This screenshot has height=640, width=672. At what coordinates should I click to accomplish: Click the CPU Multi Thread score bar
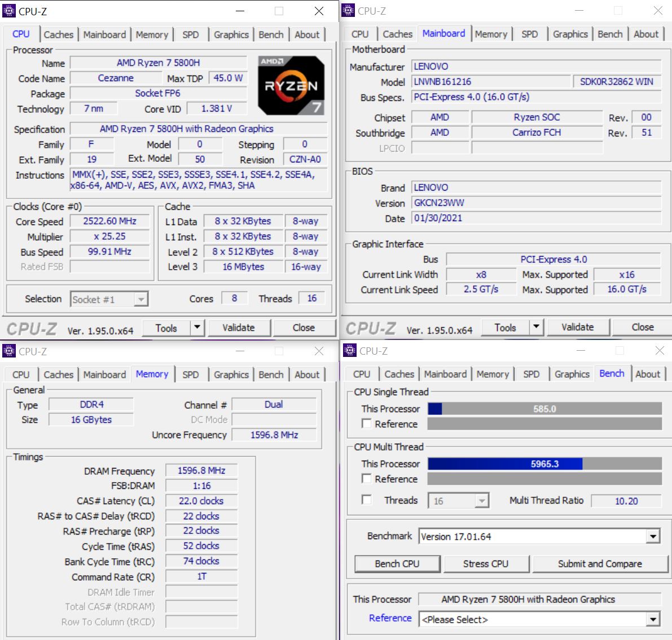click(544, 464)
